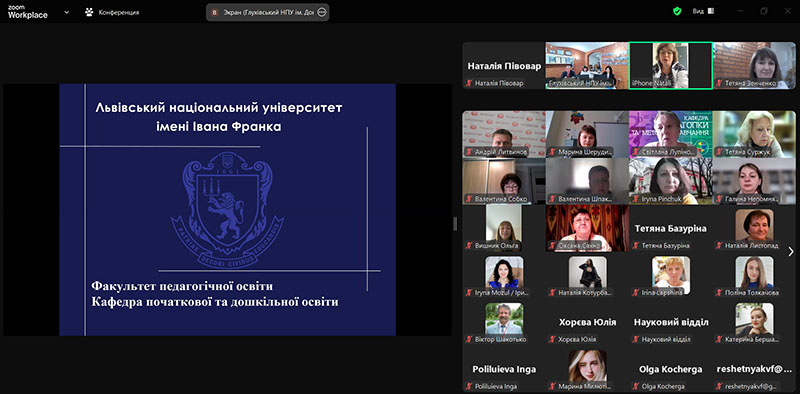
Task: Click muted mic icon on Тетяна Зенченко tile
Action: pos(718,83)
